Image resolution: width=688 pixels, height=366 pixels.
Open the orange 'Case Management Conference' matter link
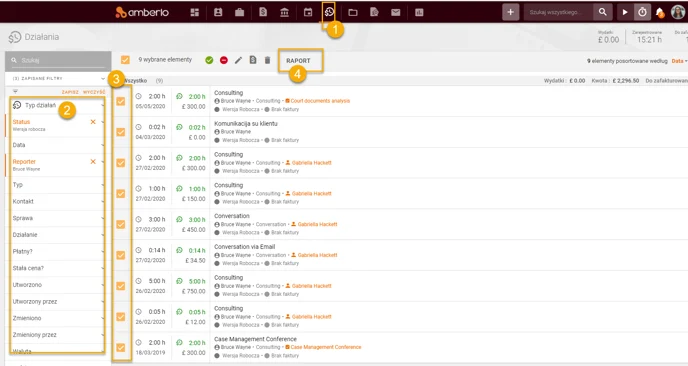click(326, 347)
